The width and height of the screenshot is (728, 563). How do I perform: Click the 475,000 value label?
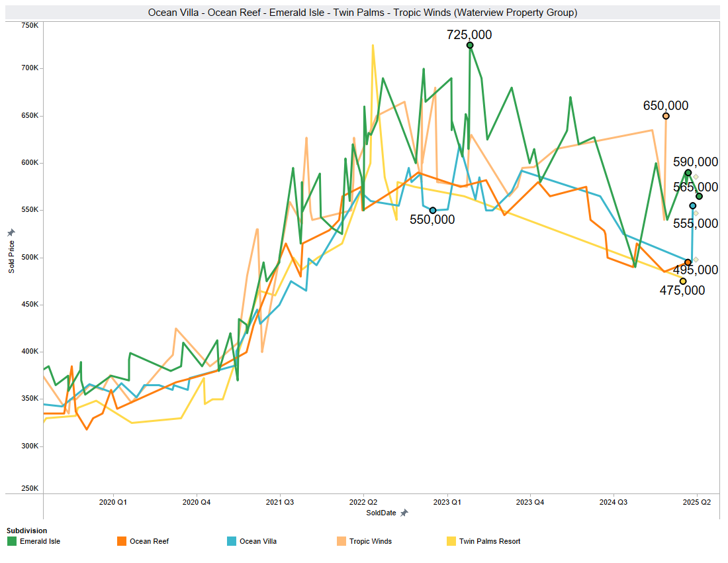coord(682,290)
